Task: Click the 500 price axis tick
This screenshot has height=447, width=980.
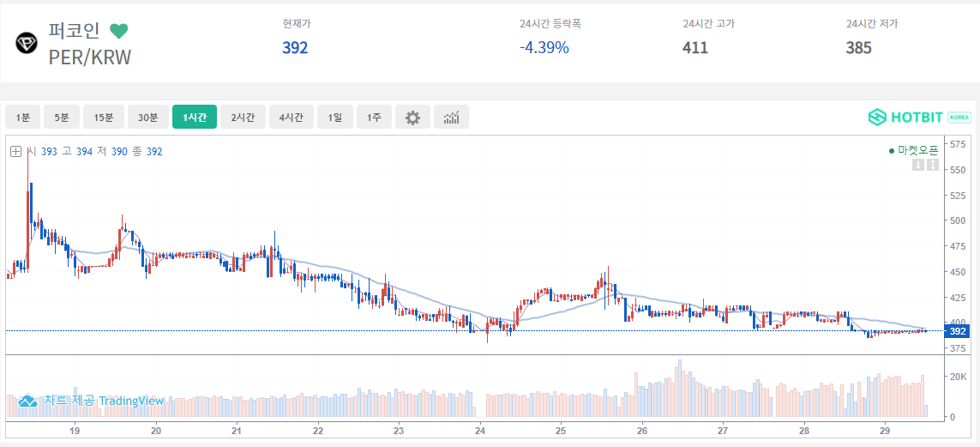Action: [957, 220]
